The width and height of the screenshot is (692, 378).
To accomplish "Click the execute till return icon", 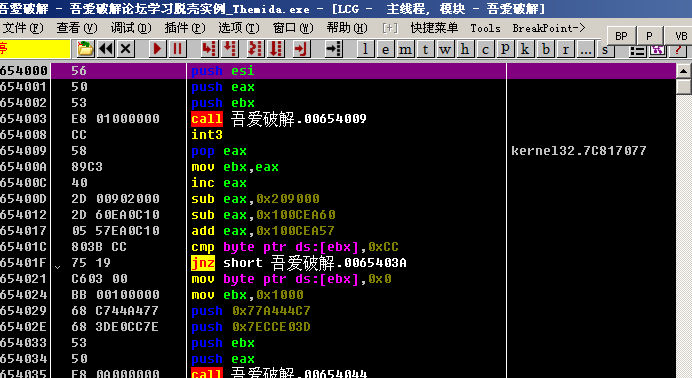I will pyautogui.click(x=301, y=49).
